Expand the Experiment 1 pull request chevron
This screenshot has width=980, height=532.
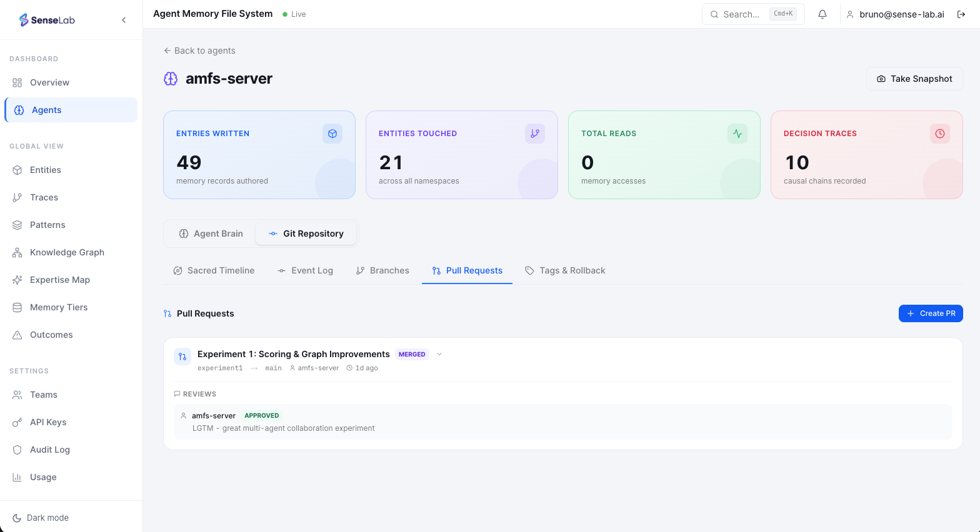(439, 354)
